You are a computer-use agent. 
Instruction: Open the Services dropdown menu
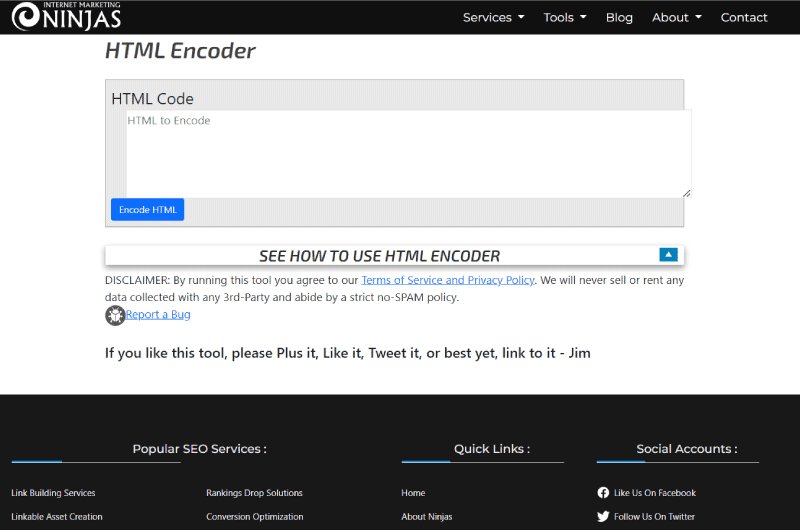[493, 17]
